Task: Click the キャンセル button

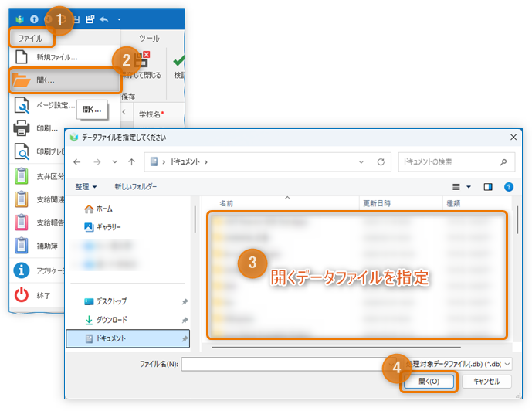Action: (x=486, y=382)
